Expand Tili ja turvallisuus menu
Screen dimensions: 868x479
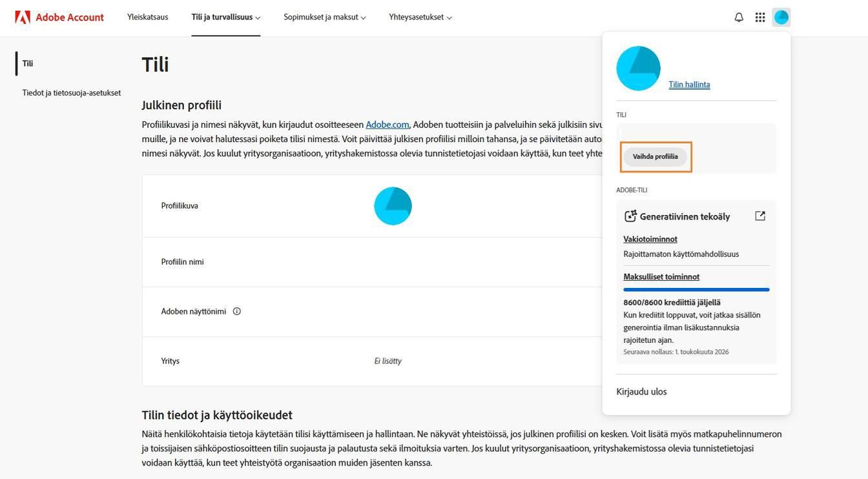(226, 17)
